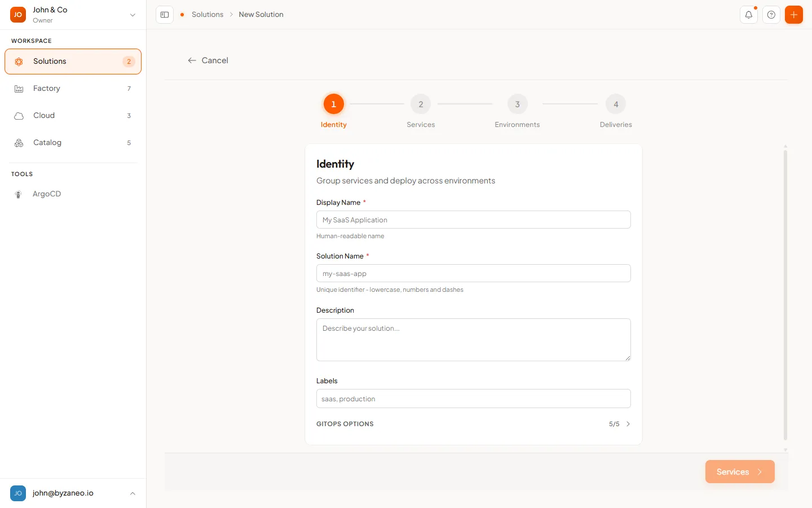Click the Cloud count 3
Viewport: 812px width, 508px height.
[129, 116]
